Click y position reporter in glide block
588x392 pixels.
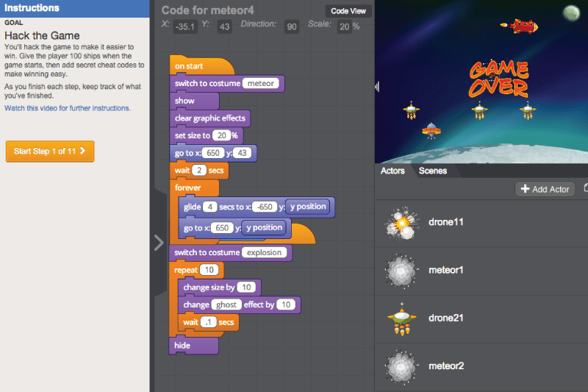coord(308,207)
